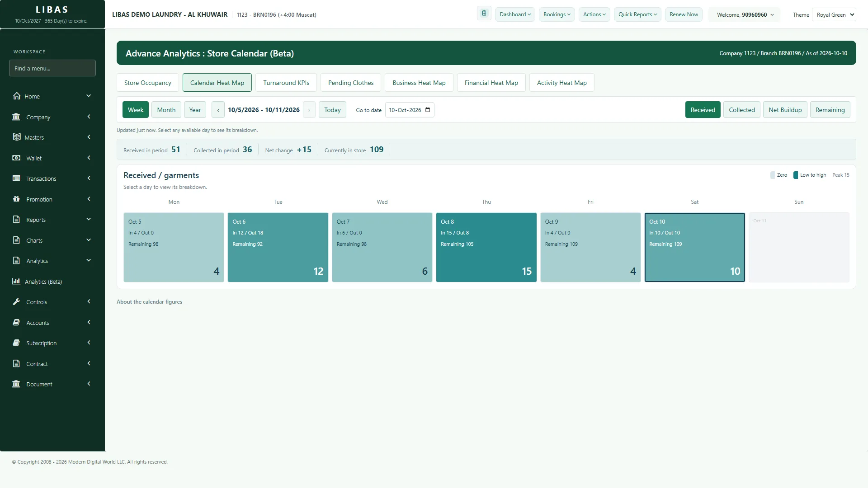Open the Pending Clothes tab
This screenshot has height=488, width=868.
[351, 83]
